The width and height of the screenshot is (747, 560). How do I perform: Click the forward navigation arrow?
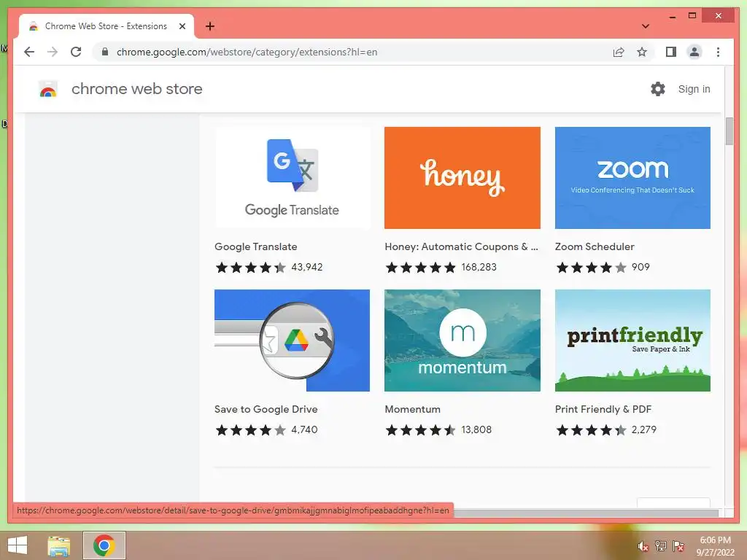click(53, 52)
